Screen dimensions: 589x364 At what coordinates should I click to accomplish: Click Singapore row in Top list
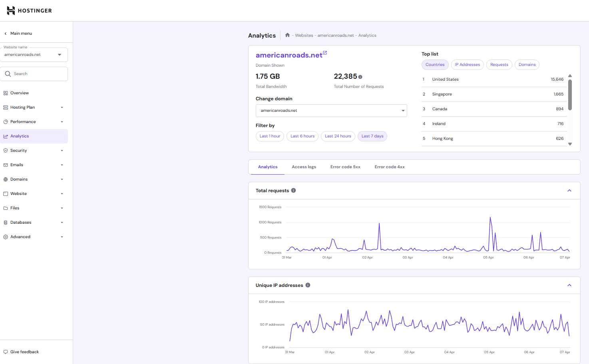click(x=494, y=94)
